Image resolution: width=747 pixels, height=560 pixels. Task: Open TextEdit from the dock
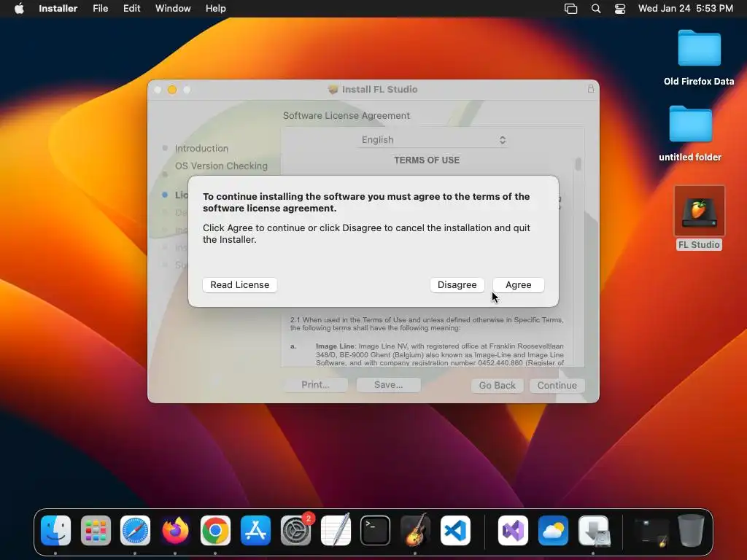[336, 531]
